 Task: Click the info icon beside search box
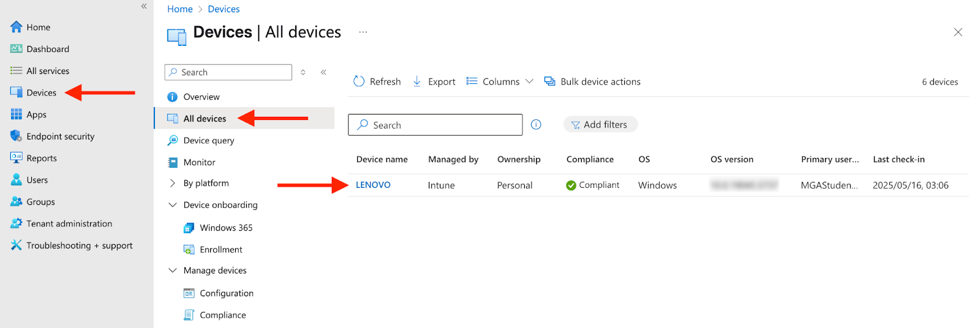coord(536,125)
